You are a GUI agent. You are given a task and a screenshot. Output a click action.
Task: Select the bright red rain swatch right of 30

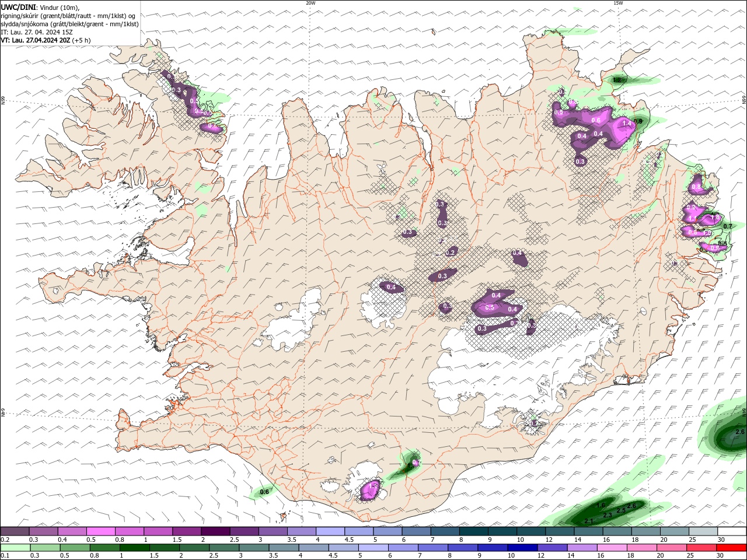731,548
